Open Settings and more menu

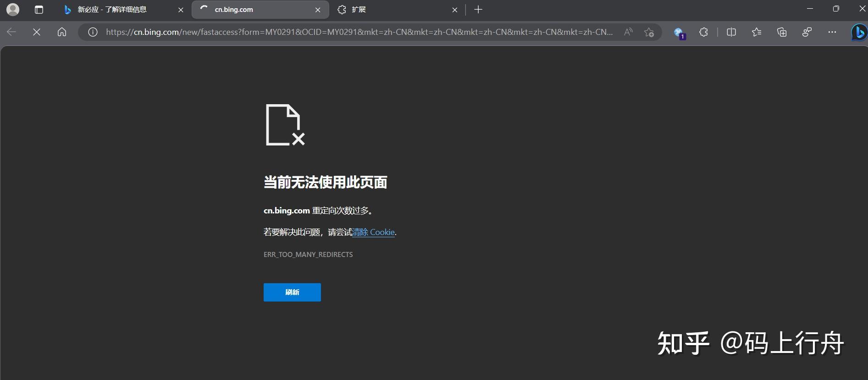(x=832, y=32)
